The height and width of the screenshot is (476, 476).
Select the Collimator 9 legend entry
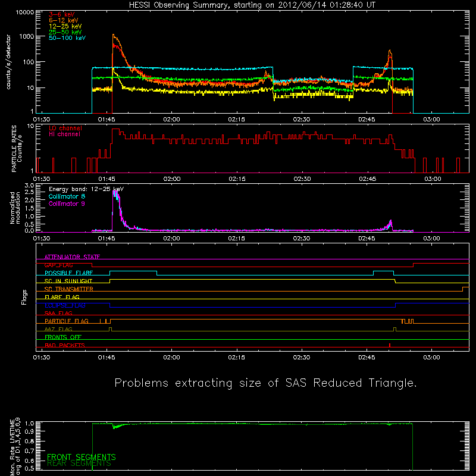pyautogui.click(x=67, y=203)
